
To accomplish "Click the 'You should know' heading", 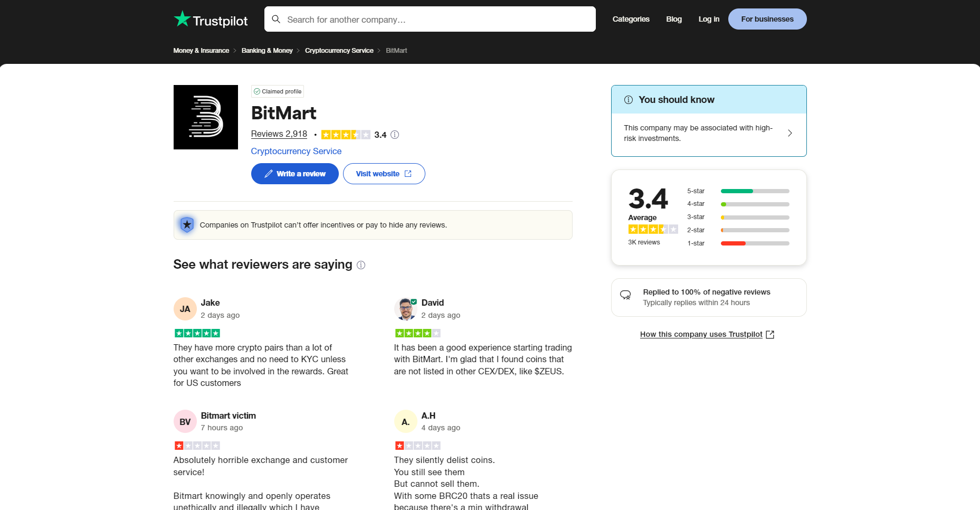I will tap(677, 100).
